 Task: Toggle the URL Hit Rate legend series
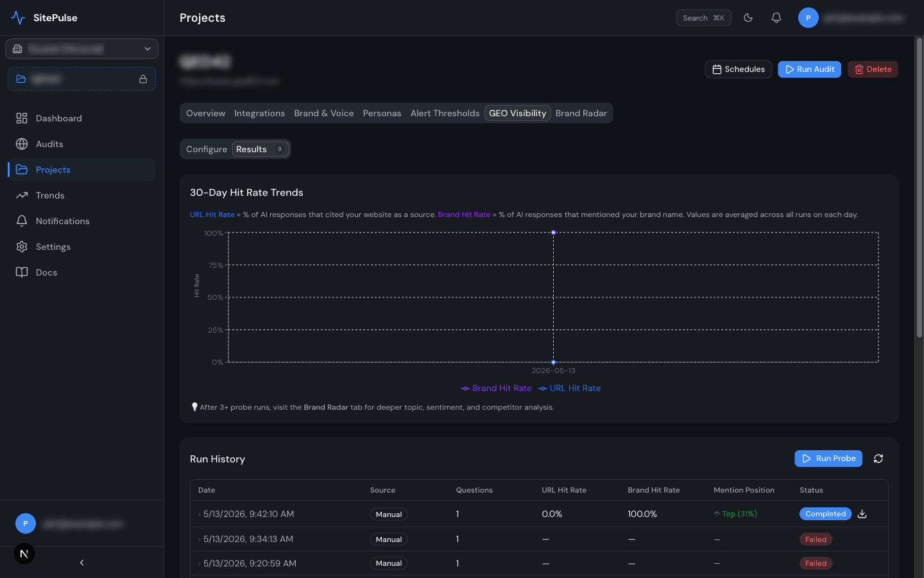tap(570, 389)
